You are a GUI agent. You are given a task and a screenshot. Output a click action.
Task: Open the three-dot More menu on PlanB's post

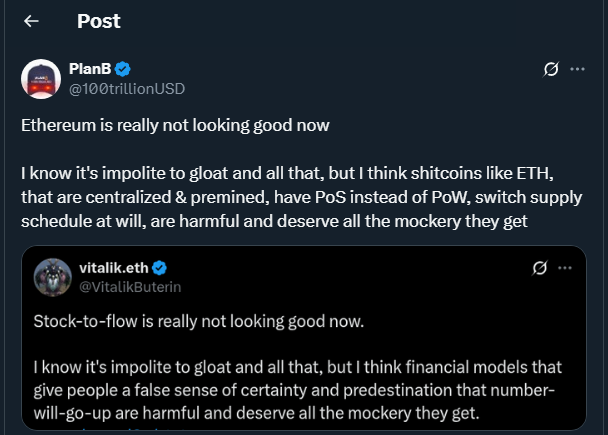coord(578,70)
